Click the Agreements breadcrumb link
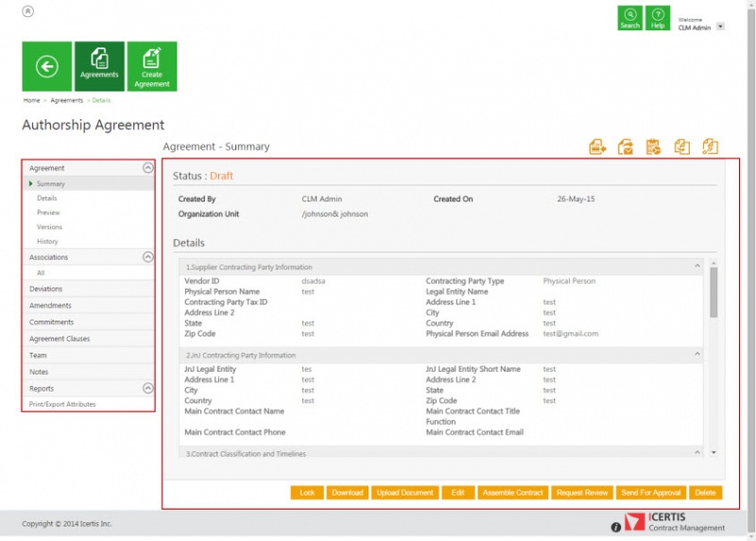Image resolution: width=756 pixels, height=541 pixels. (66, 100)
